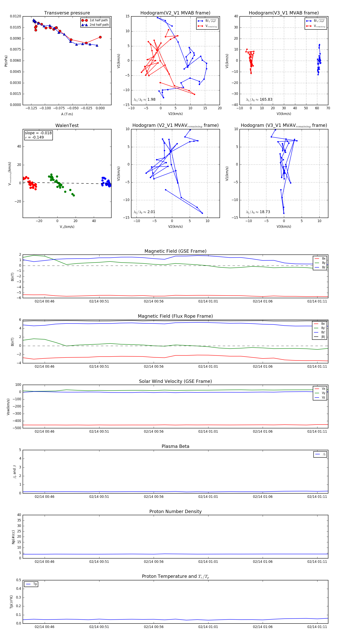Click the "r = -0.149" annotation
This screenshot has height=644, width=351.
click(35, 137)
